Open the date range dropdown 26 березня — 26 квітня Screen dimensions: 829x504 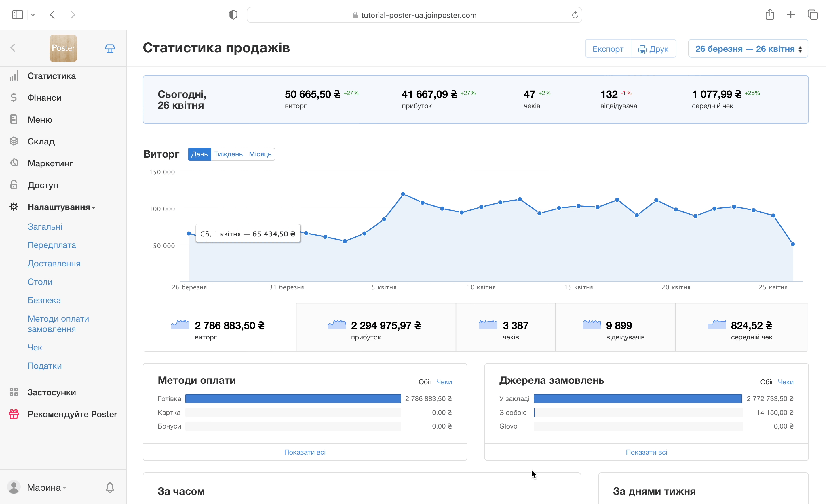(x=748, y=49)
